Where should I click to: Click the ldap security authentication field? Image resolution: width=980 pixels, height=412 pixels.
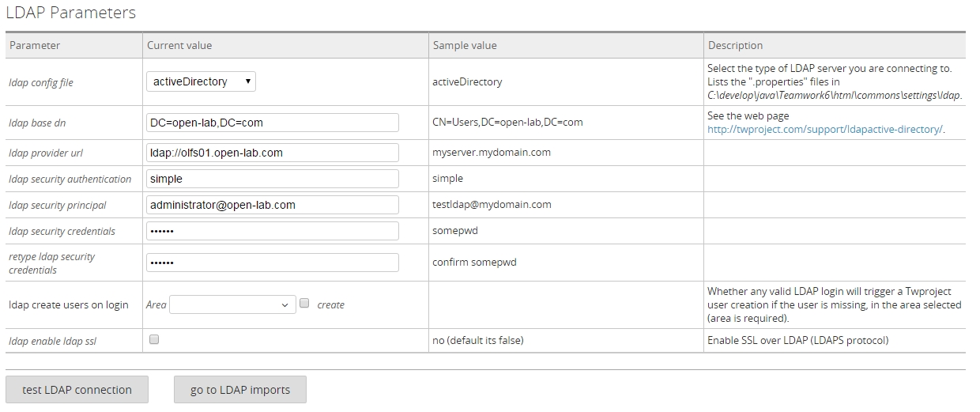click(x=273, y=179)
